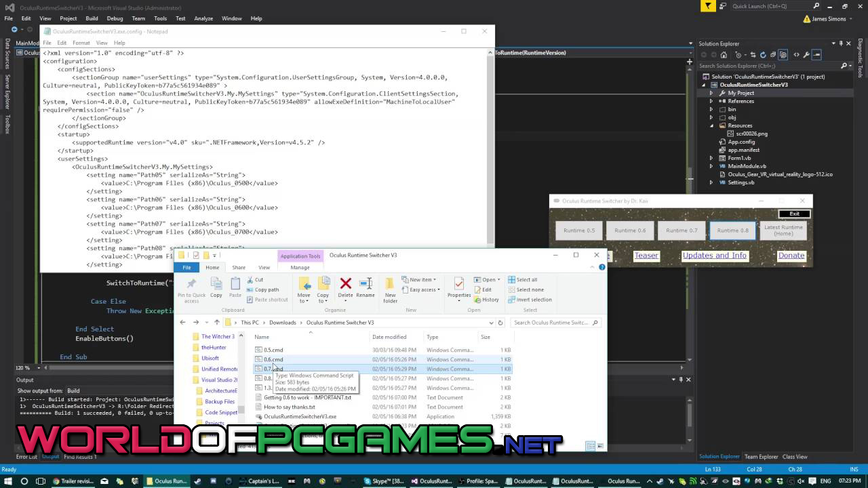Click the File Explorer Up arrow button

pyautogui.click(x=216, y=323)
